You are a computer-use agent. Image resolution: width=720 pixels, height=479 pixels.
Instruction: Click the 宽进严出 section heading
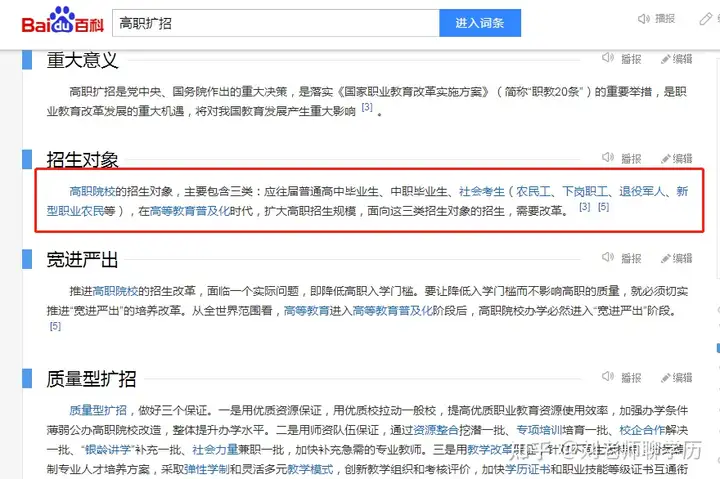pyautogui.click(x=82, y=259)
